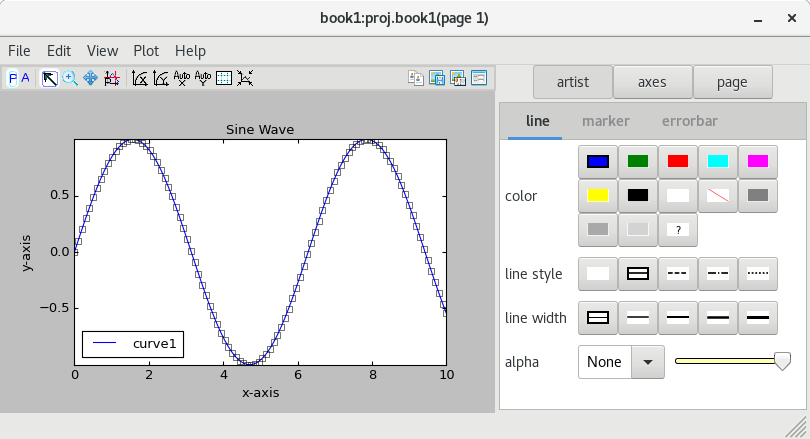Image resolution: width=810 pixels, height=439 pixels.
Task: Switch to the artist panel
Action: 573,82
